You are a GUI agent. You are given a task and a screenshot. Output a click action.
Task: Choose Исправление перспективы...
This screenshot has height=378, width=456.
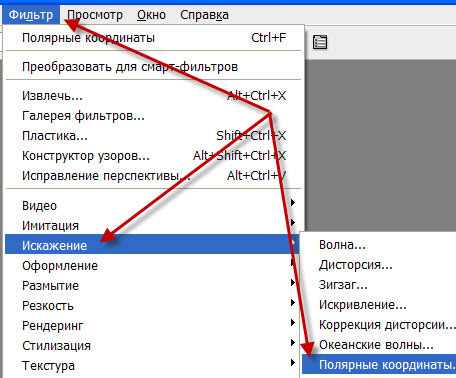tap(154, 176)
